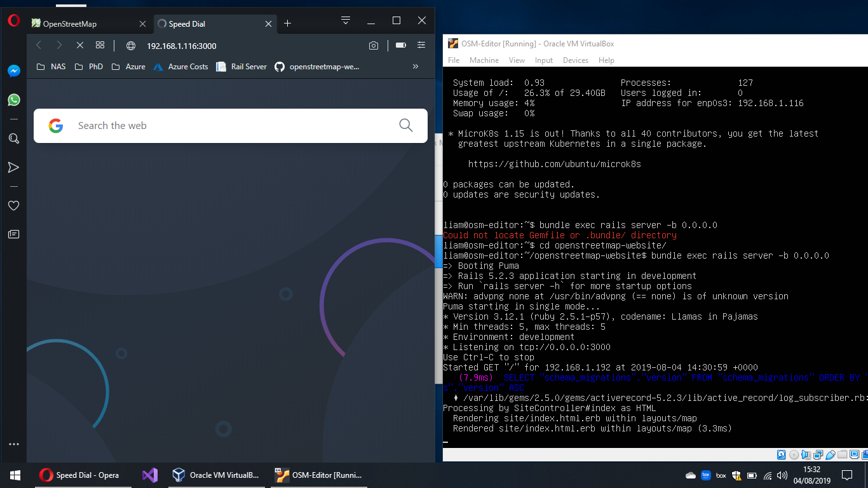Image resolution: width=868 pixels, height=488 pixels.
Task: Click VirtualBox hard disk activity indicator
Action: 782,454
